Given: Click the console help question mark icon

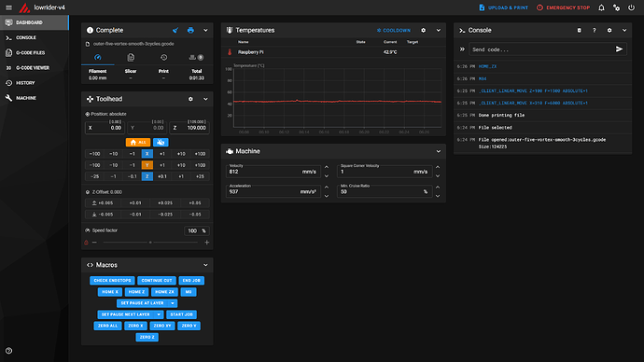Looking at the screenshot, I should pyautogui.click(x=595, y=30).
